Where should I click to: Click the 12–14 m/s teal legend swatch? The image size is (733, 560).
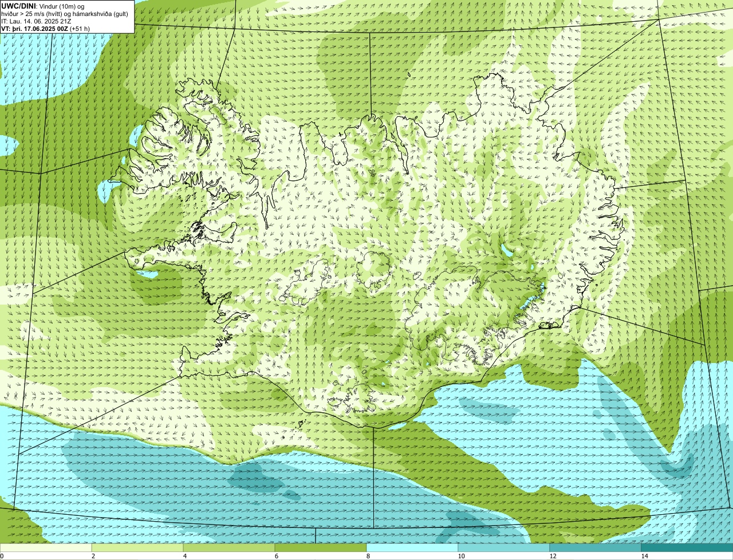(x=596, y=548)
